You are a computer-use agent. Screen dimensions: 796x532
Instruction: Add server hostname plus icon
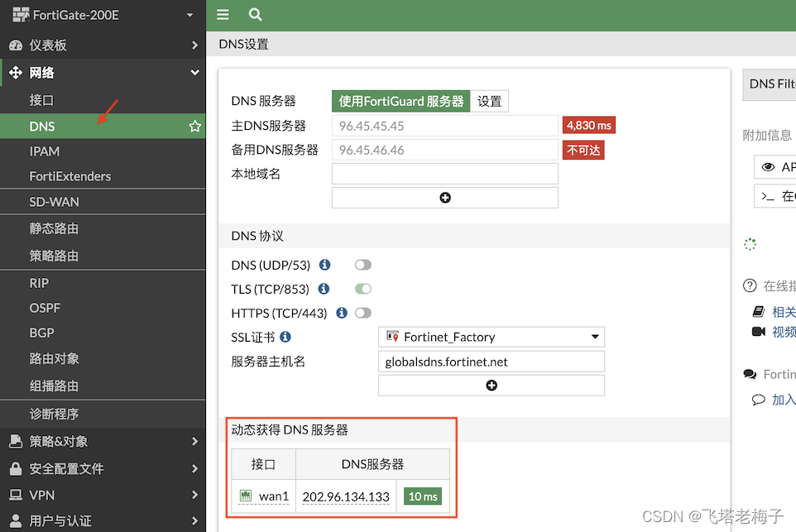(x=491, y=386)
